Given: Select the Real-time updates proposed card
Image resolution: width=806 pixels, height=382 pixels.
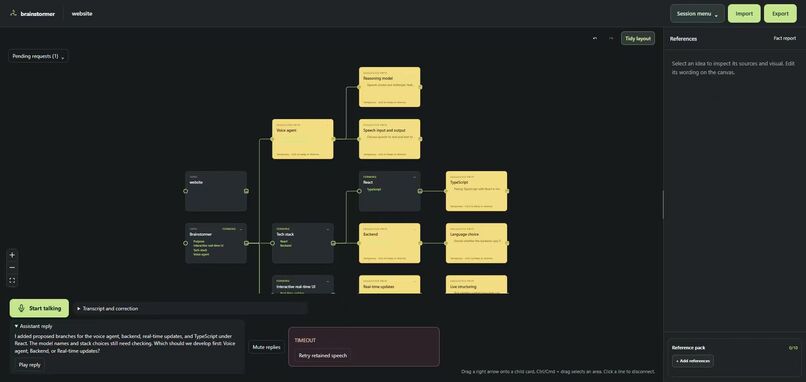Looking at the screenshot, I should coord(390,285).
